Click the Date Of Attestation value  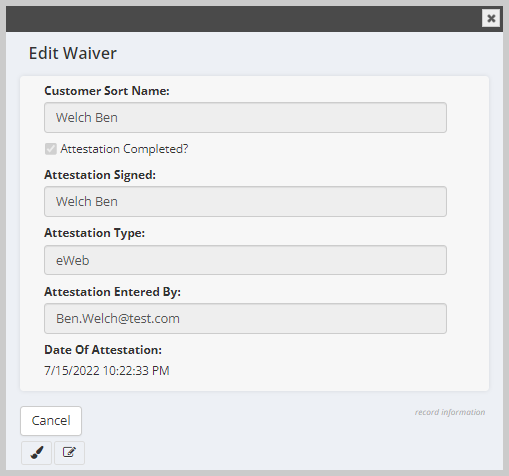coord(107,371)
